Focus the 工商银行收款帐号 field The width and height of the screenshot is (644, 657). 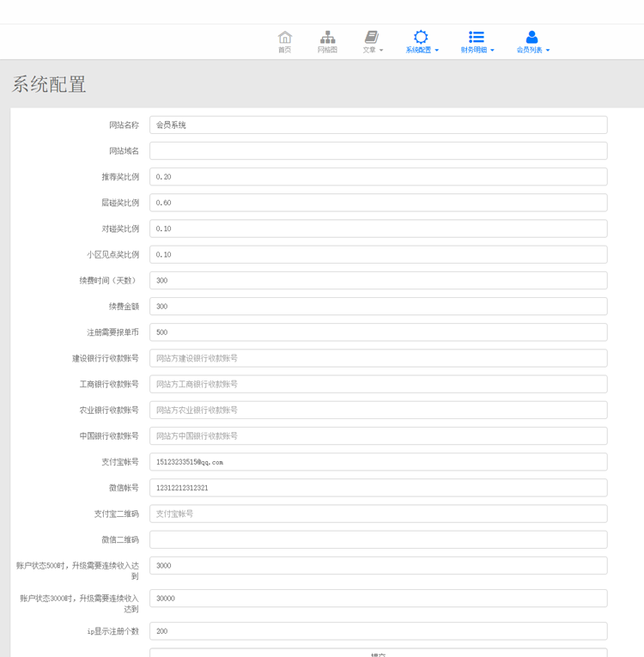379,384
